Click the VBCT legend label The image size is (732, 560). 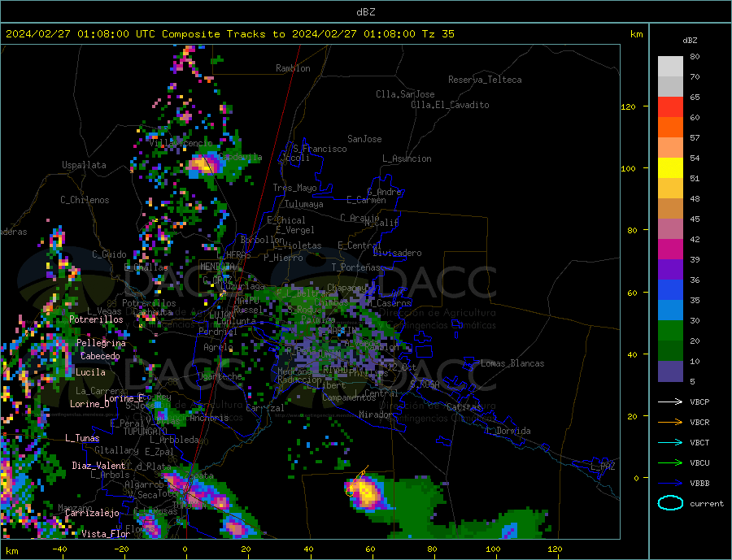[x=699, y=442]
